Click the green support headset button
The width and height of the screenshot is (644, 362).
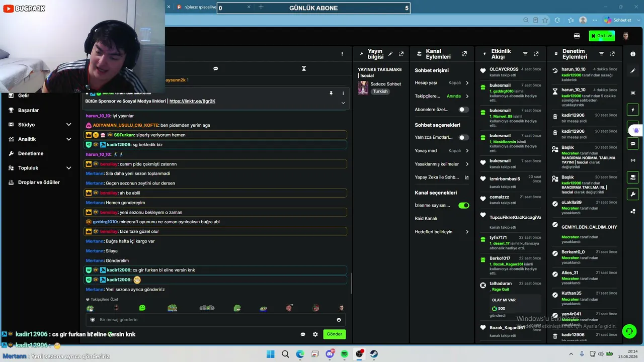pos(629,331)
